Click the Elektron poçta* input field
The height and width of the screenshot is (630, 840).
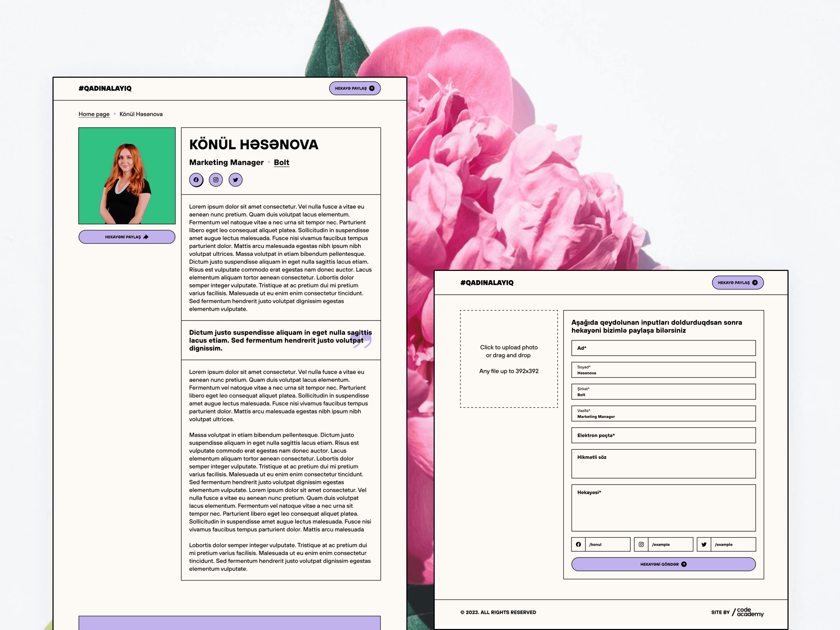(x=663, y=435)
